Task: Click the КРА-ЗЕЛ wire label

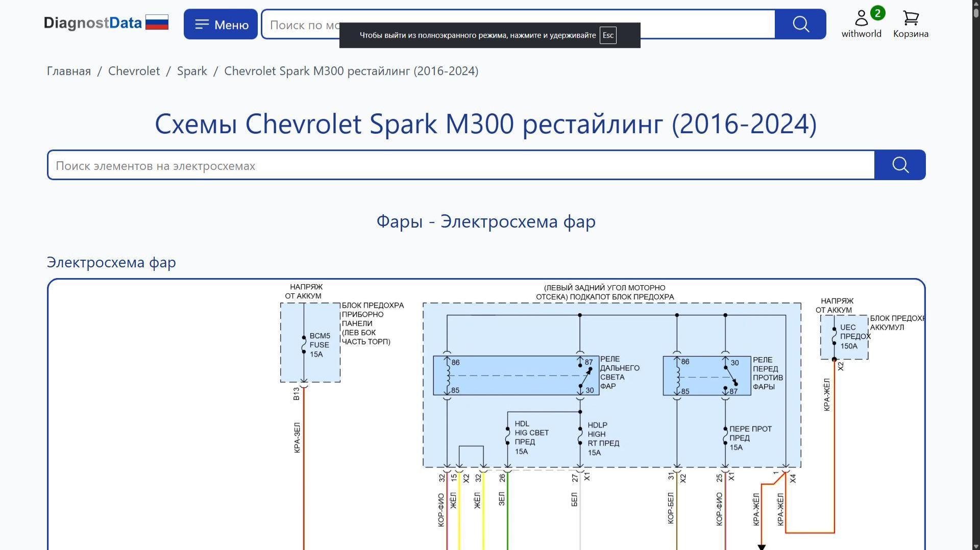Action: (297, 438)
